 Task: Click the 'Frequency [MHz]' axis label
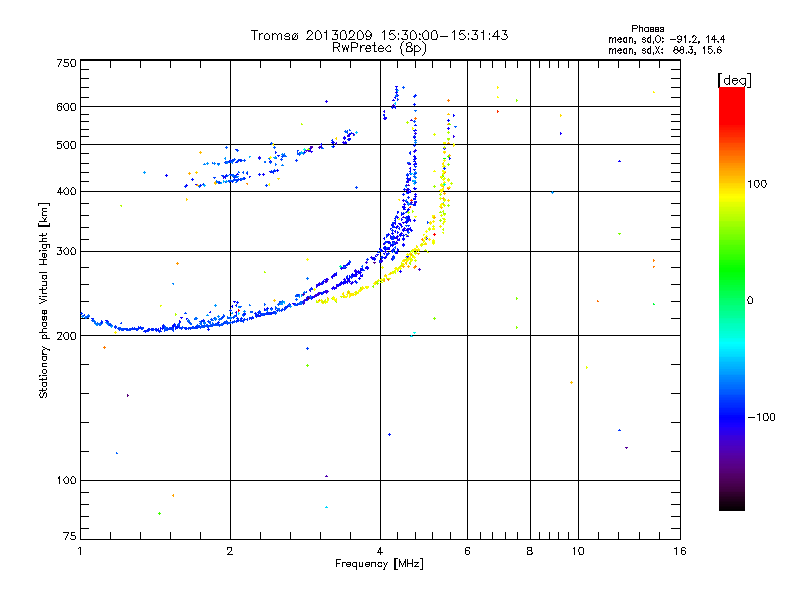click(x=379, y=564)
